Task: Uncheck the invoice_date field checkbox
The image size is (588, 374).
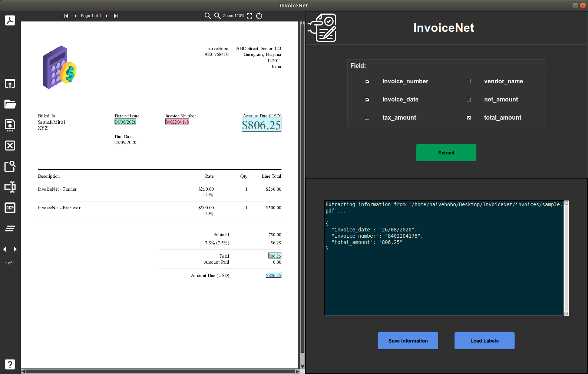Action: (x=367, y=100)
